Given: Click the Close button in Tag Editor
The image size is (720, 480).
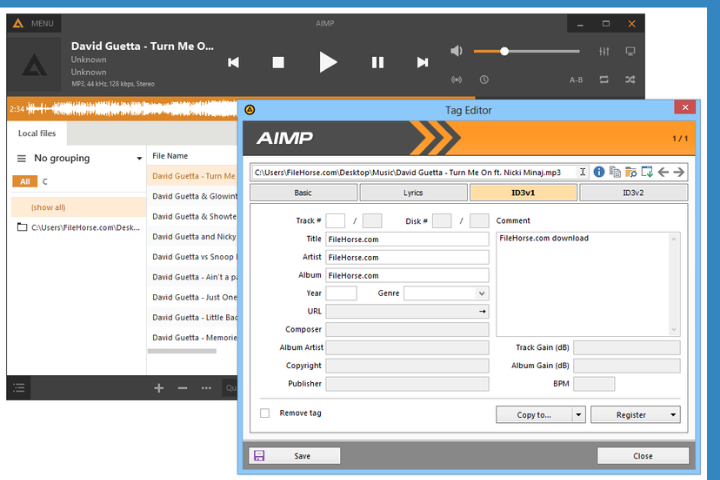Looking at the screenshot, I should tap(643, 456).
